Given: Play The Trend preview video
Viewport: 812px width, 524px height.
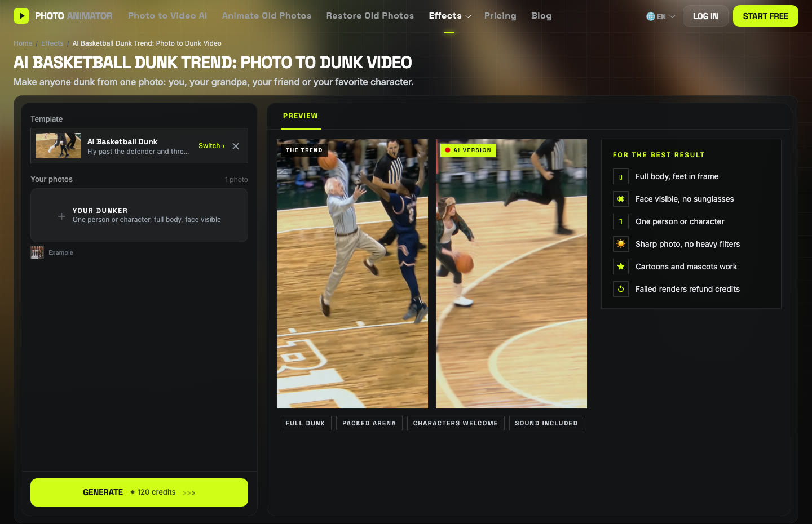Looking at the screenshot, I should 352,274.
